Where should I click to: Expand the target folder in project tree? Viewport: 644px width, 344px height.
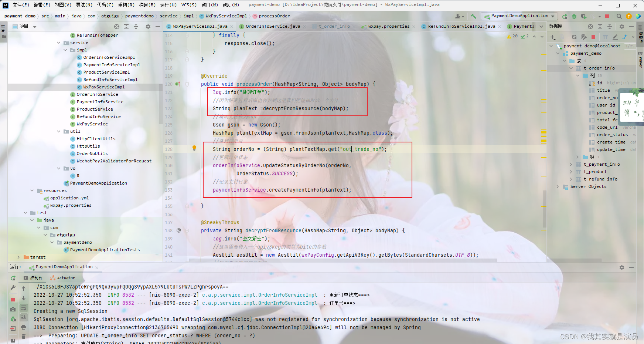click(x=18, y=257)
